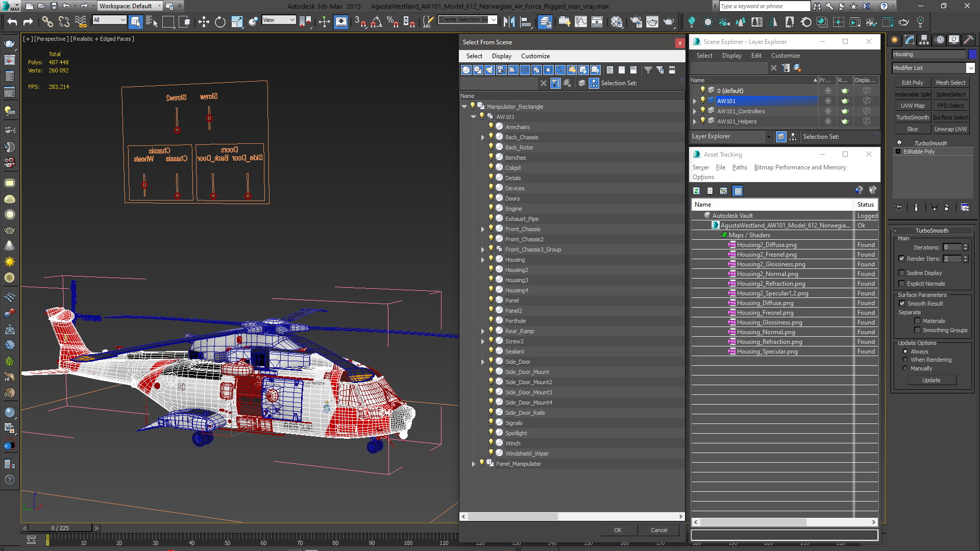Image resolution: width=980 pixels, height=551 pixels.
Task: Open Bitmap Performance and Memory menu
Action: [x=800, y=167]
